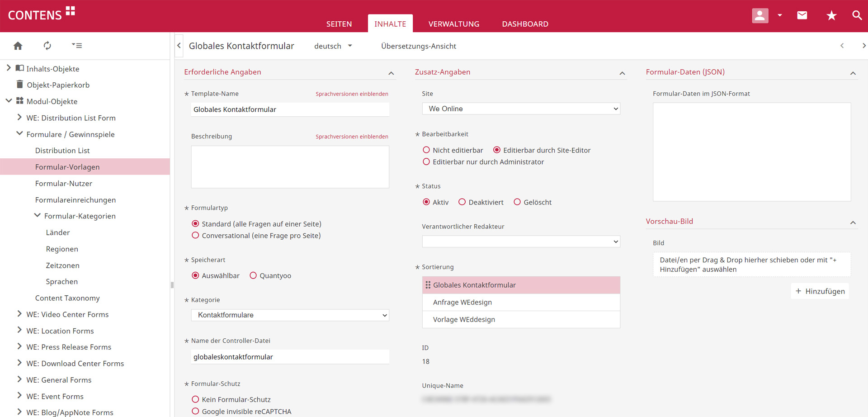Viewport: 868px width, 417px height.
Task: Click the Name der Controller-Datei input field
Action: 290,357
